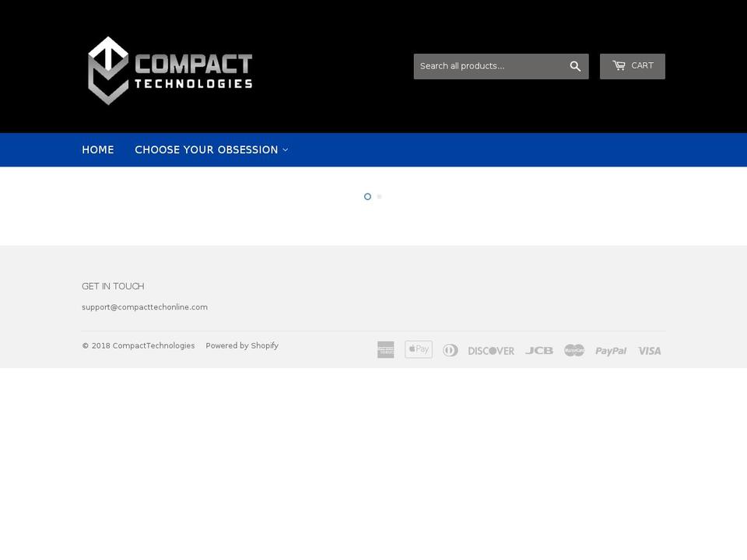Click the JCB payment icon

pyautogui.click(x=538, y=351)
